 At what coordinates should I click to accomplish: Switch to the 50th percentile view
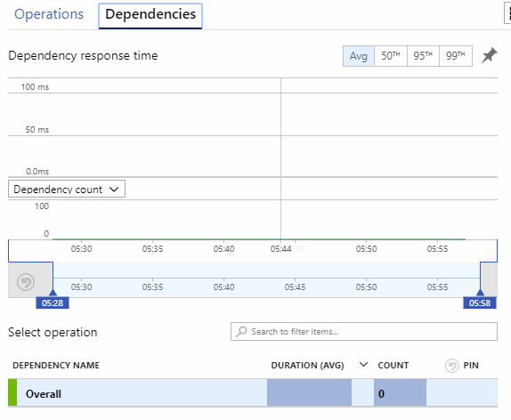pos(391,56)
